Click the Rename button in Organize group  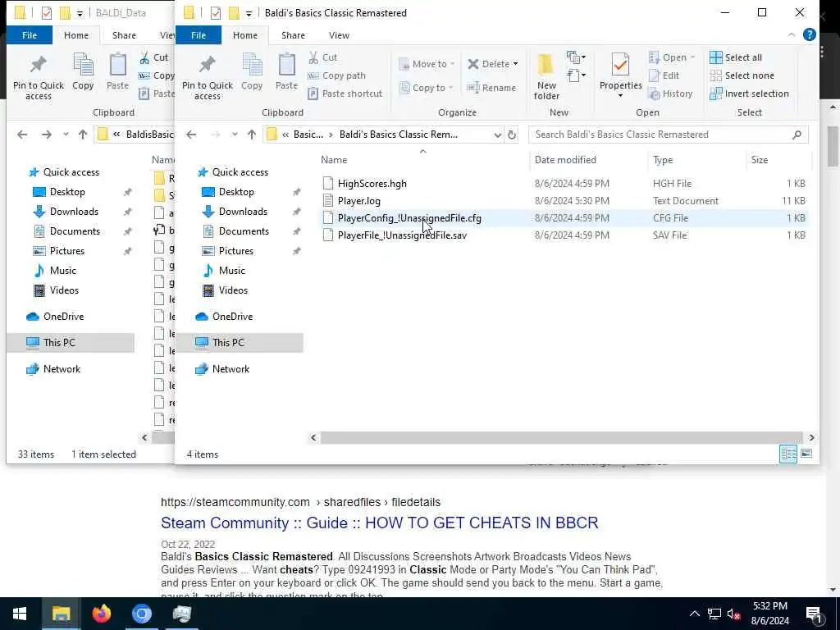click(491, 88)
